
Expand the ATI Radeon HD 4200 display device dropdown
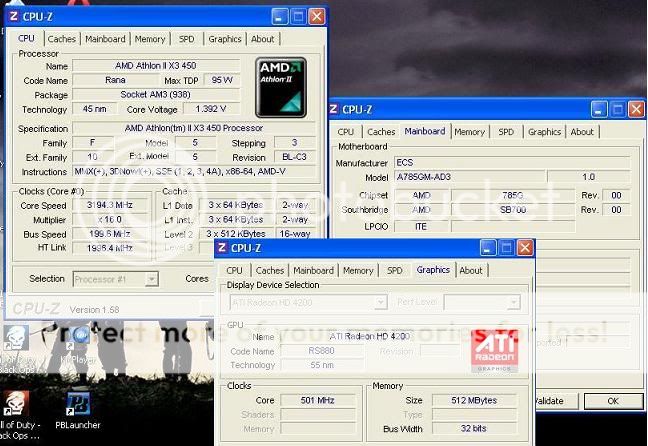coord(381,303)
